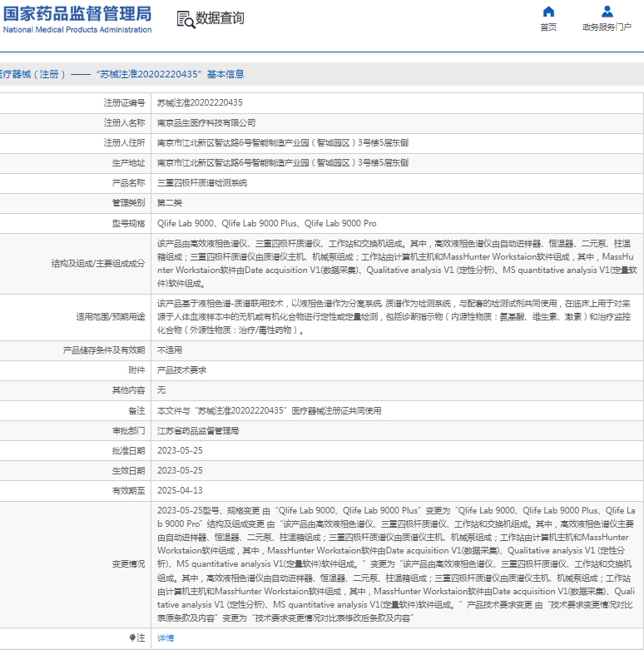Screen dimensions: 644x655
Task: Click the 数据查询 search document icon
Action: pos(186,19)
